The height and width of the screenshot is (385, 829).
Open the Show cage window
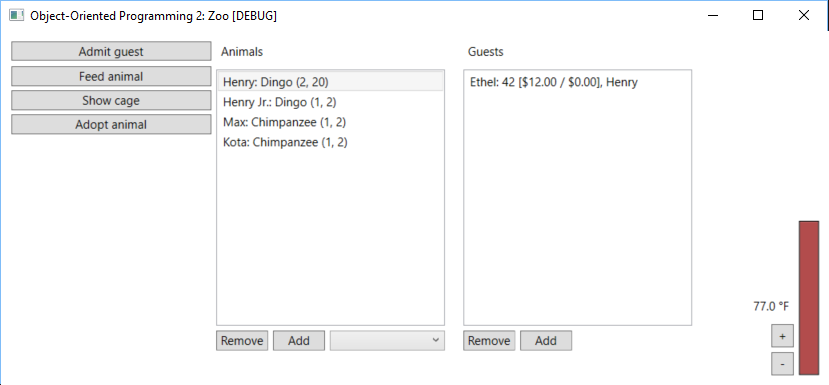[x=111, y=100]
